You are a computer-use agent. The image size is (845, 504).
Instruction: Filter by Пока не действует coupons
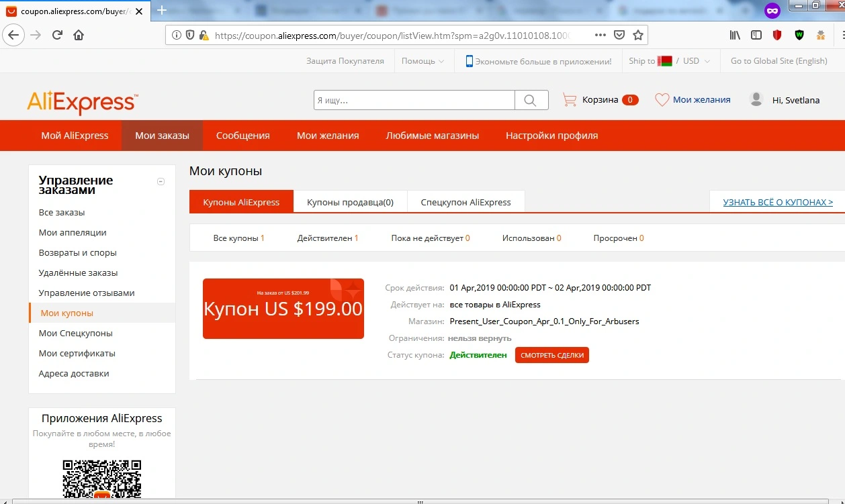(x=431, y=238)
